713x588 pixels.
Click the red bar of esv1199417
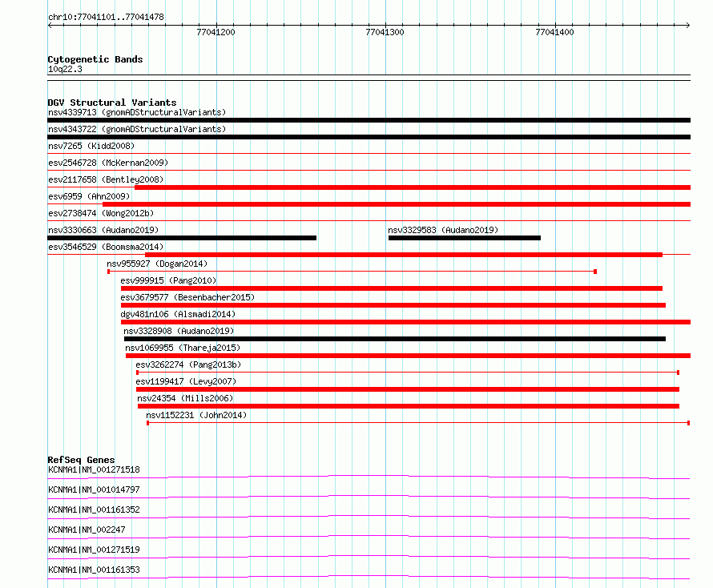click(408, 389)
